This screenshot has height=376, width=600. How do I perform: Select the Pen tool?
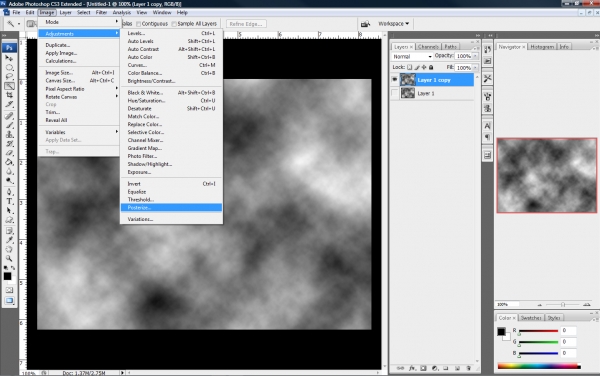[9, 192]
